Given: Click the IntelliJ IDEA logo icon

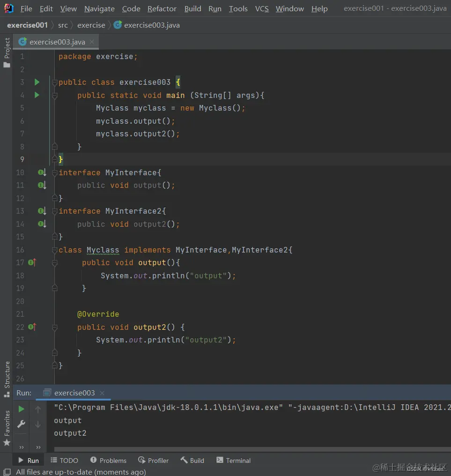Looking at the screenshot, I should click(9, 8).
